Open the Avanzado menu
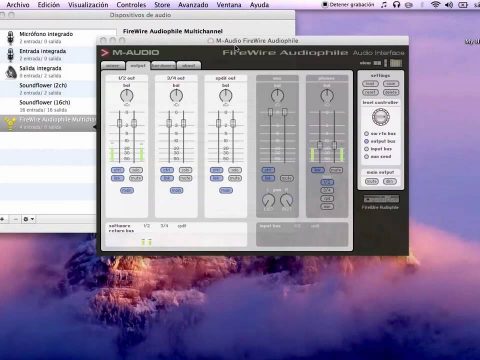The image size is (480, 360). pyautogui.click(x=193, y=5)
